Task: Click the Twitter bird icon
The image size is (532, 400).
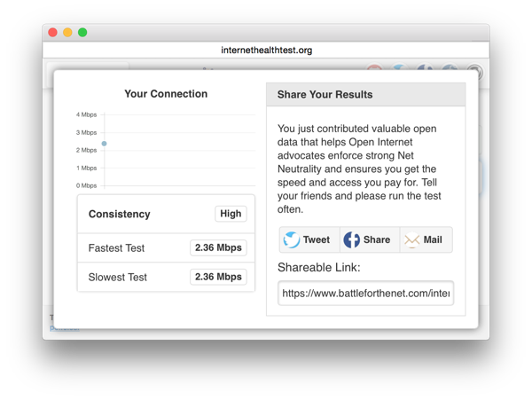Action: [292, 239]
